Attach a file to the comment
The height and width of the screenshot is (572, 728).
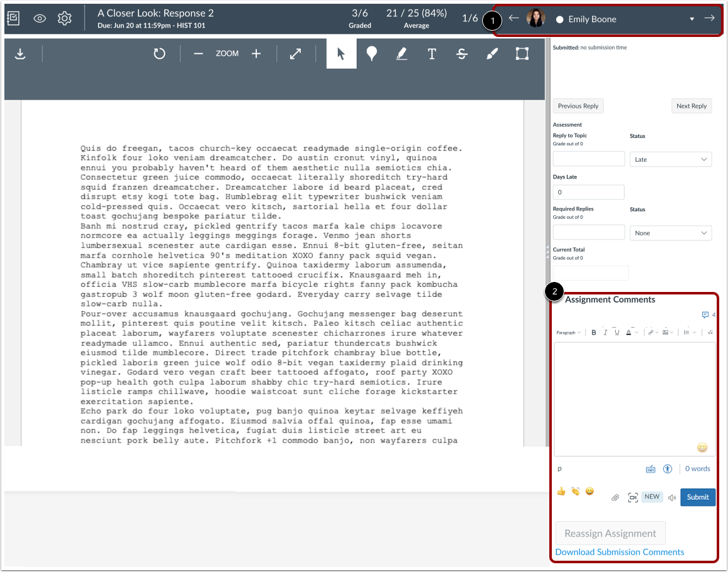pos(615,497)
